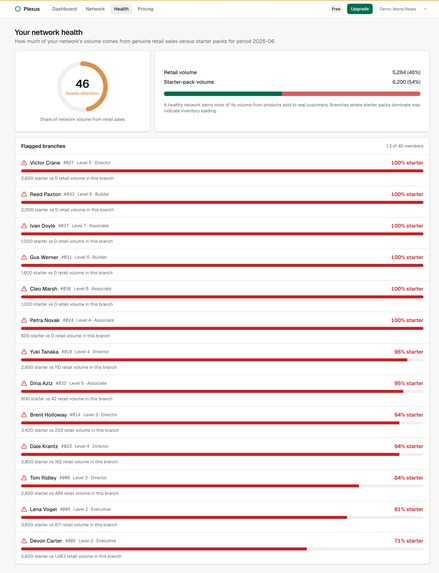Select the Health tab

click(121, 9)
